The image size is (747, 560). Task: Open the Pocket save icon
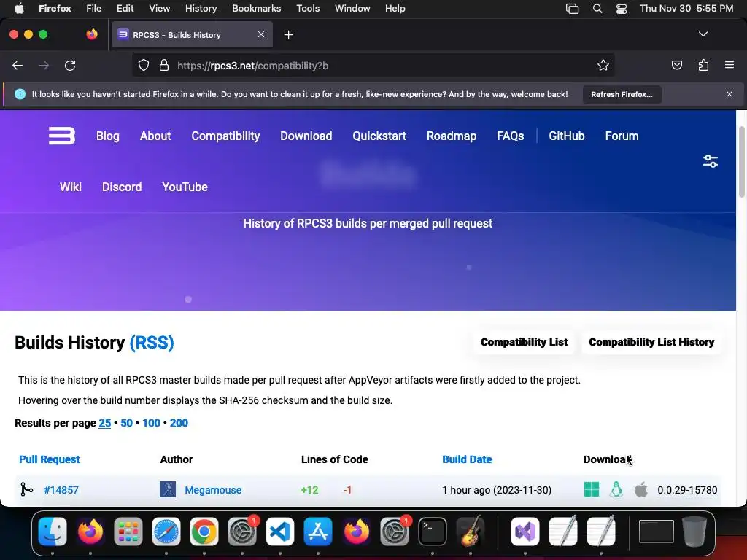676,65
